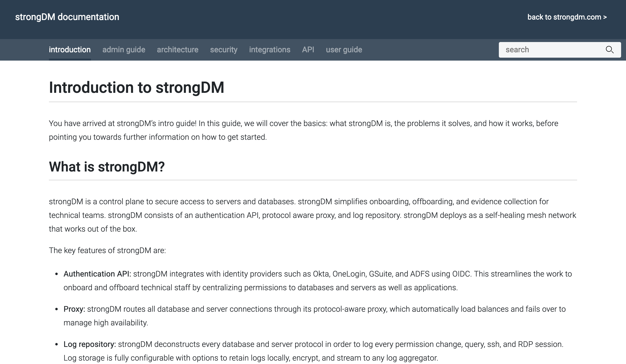
Task: Select the API tab
Action: coord(308,50)
